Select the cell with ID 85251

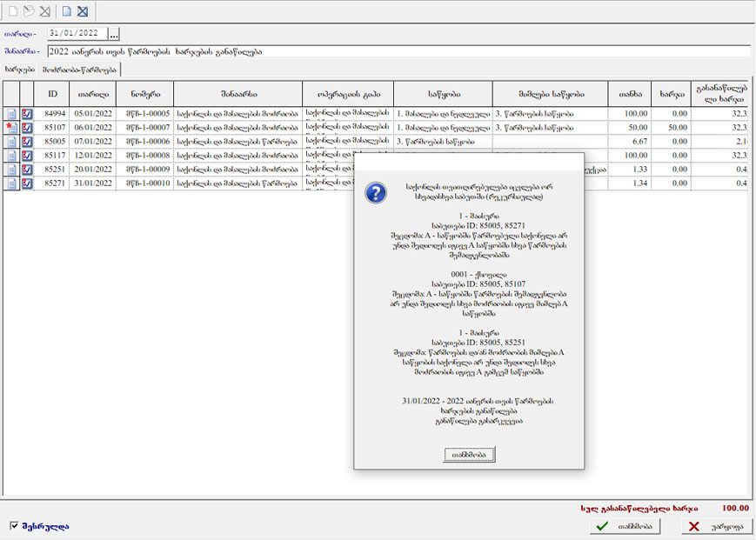[51, 170]
